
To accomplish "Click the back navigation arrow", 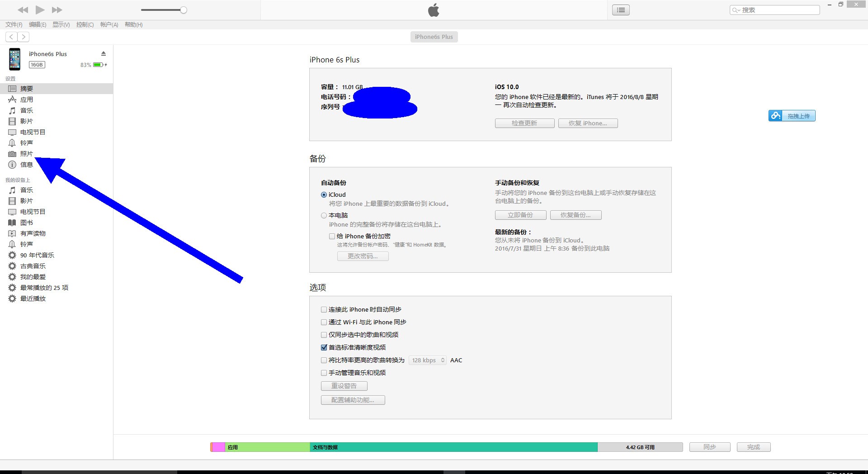I will click(12, 37).
